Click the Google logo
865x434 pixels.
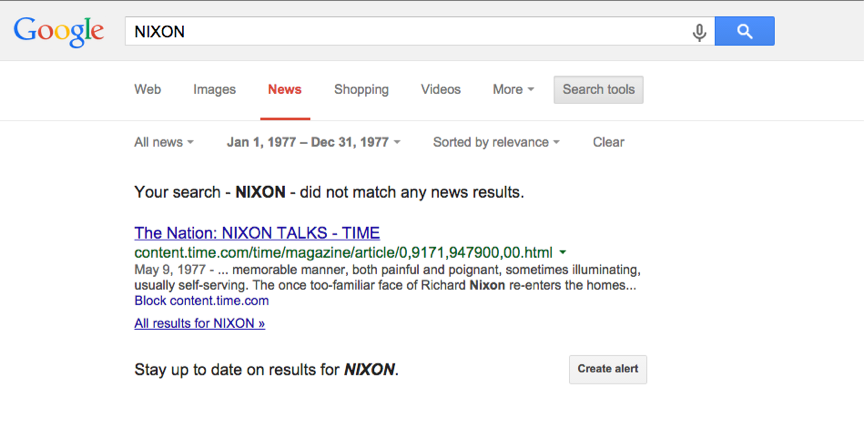click(x=59, y=32)
